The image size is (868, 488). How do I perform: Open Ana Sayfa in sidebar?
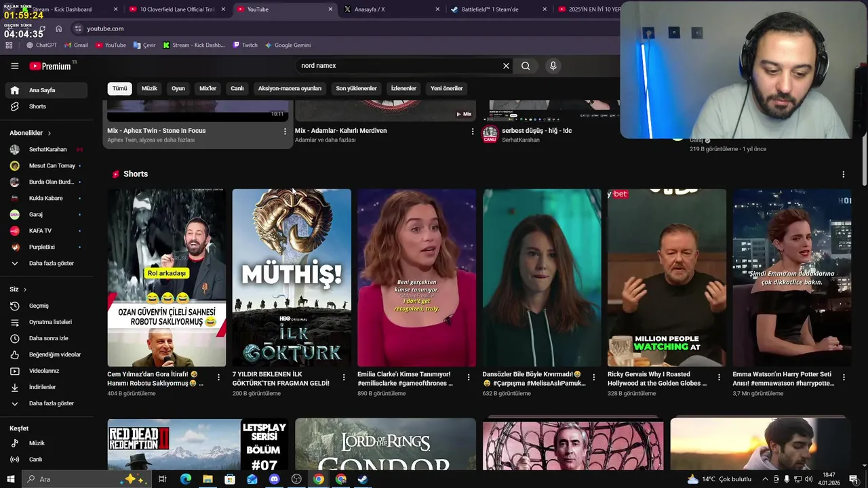pos(46,90)
